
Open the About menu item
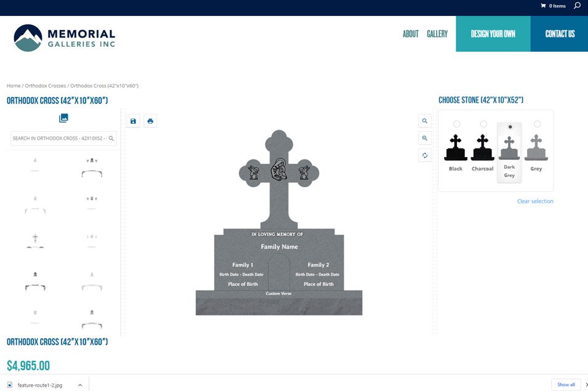pyautogui.click(x=410, y=34)
